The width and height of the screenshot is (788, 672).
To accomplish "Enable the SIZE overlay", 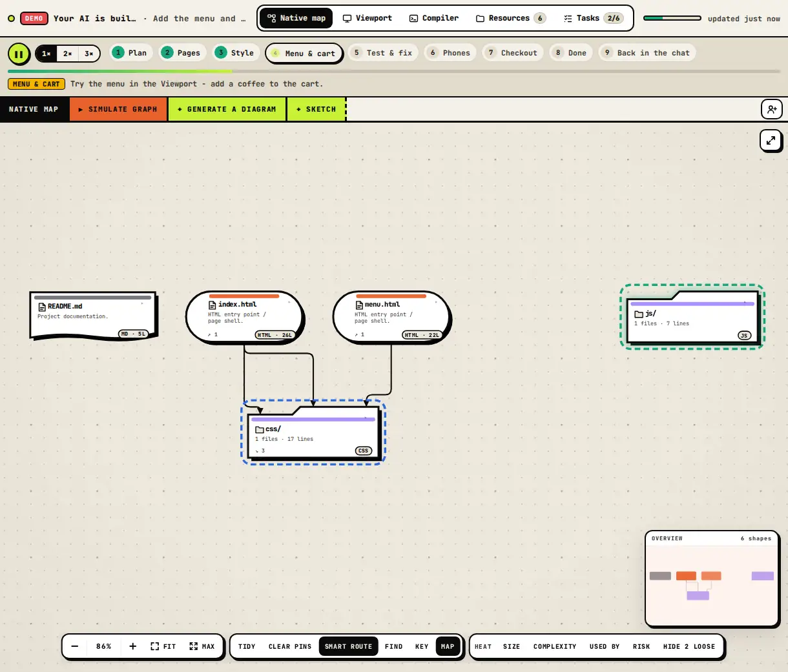I will (512, 646).
